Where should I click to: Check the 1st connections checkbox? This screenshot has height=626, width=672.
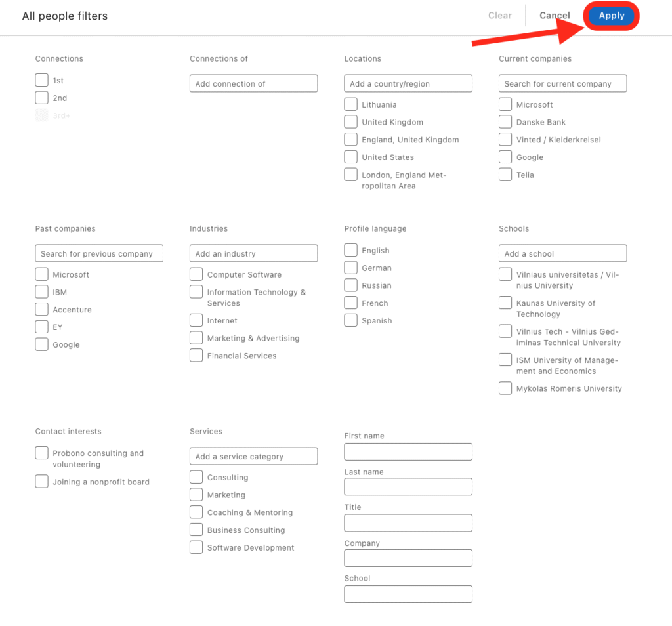click(41, 80)
